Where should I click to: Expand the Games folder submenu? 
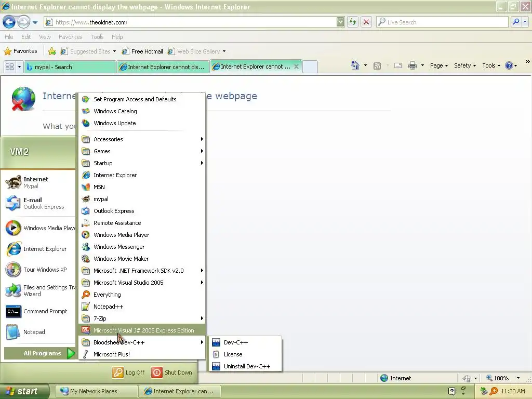pyautogui.click(x=142, y=151)
